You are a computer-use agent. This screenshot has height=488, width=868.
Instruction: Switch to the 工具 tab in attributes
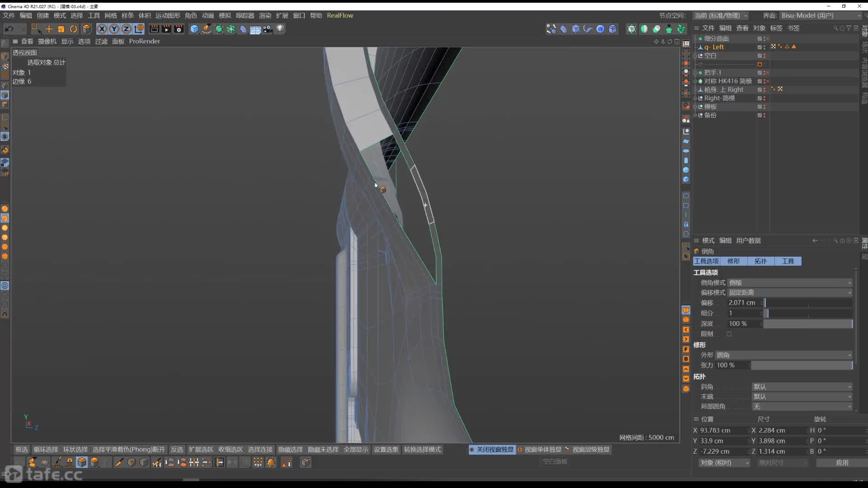pyautogui.click(x=788, y=261)
